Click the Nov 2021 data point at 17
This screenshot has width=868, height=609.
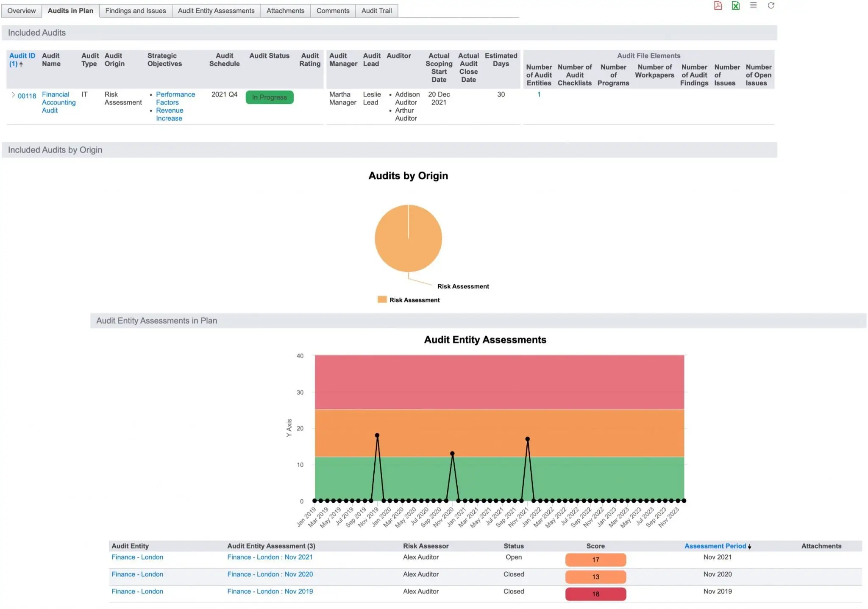coord(528,439)
